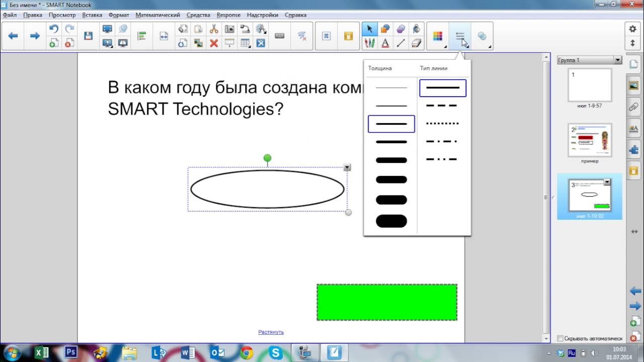Open the screen capture camera tool
This screenshot has height=362, width=644.
pyautogui.click(x=229, y=29)
